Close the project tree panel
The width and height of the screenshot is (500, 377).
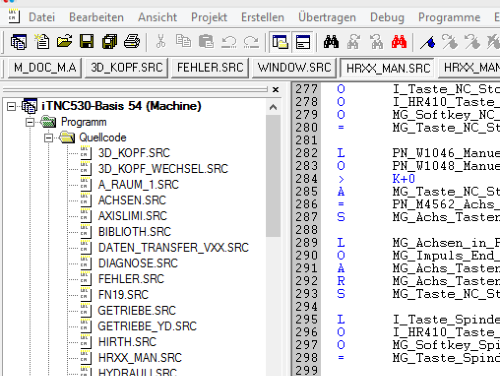click(276, 89)
